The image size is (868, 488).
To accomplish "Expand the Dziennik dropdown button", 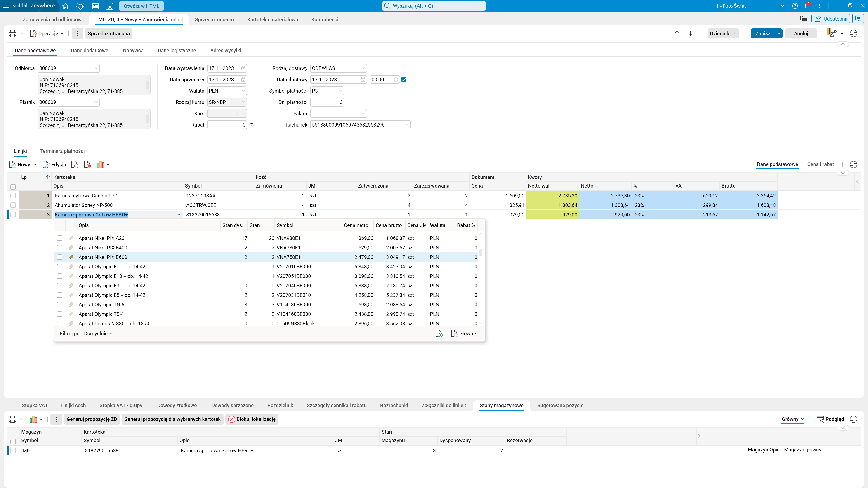I will (723, 33).
